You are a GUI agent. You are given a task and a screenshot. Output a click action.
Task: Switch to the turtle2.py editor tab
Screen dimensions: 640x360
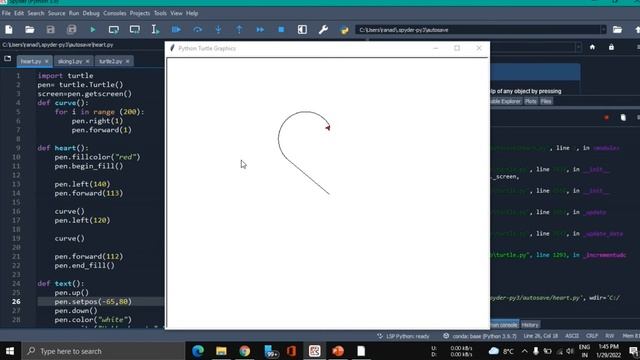point(111,61)
